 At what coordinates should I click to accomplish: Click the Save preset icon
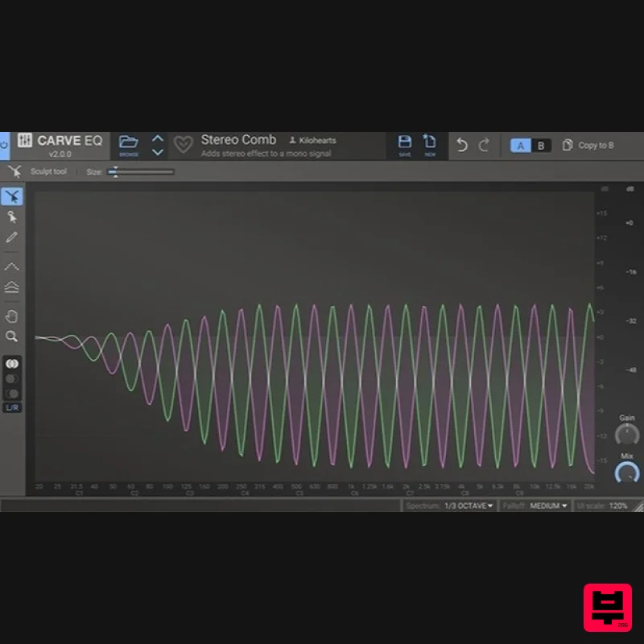click(x=405, y=143)
